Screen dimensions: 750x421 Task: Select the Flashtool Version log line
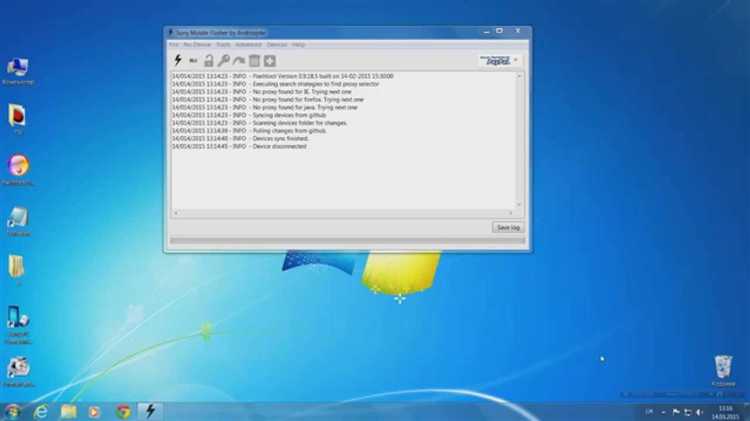point(283,76)
